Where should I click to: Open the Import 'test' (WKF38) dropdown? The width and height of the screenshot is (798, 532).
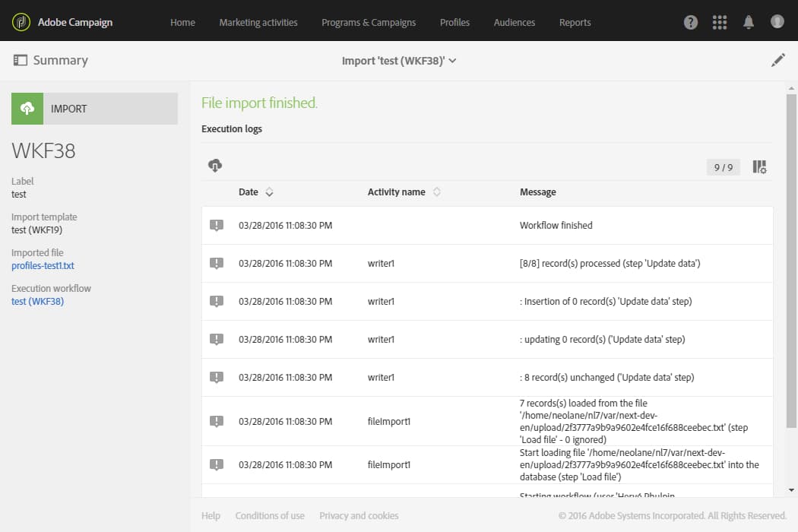click(x=400, y=59)
